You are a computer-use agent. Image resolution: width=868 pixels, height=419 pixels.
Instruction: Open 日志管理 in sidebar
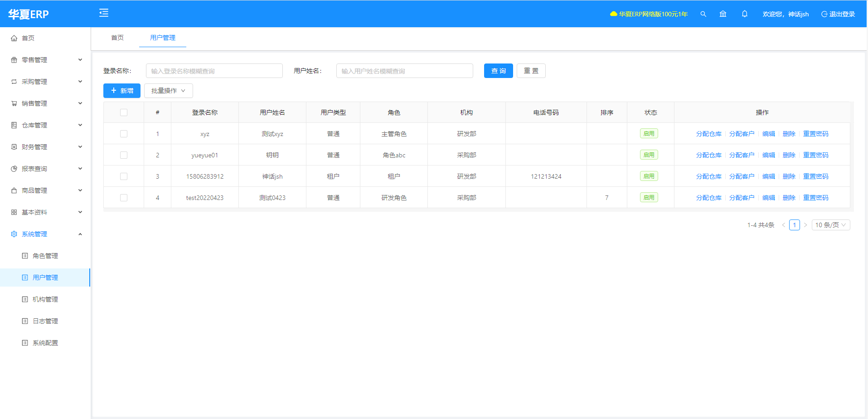(45, 321)
